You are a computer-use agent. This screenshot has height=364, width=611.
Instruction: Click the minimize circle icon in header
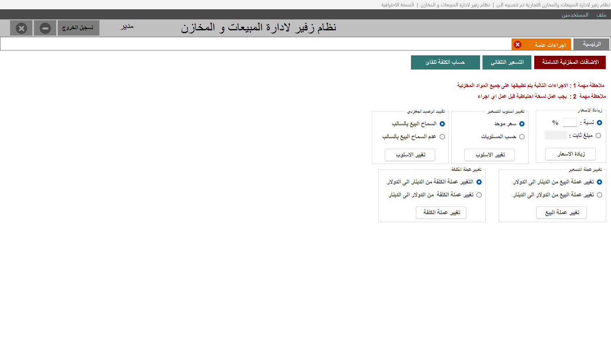(x=45, y=28)
